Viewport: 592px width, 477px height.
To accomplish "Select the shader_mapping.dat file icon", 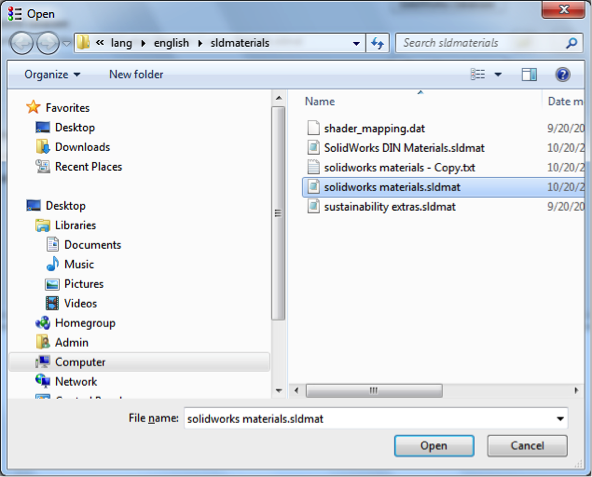I will pyautogui.click(x=313, y=128).
